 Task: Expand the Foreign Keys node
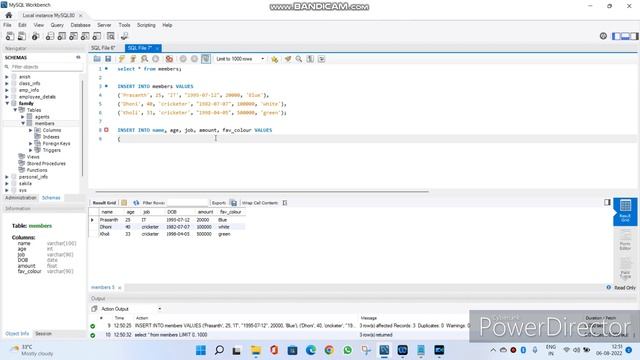click(31, 144)
